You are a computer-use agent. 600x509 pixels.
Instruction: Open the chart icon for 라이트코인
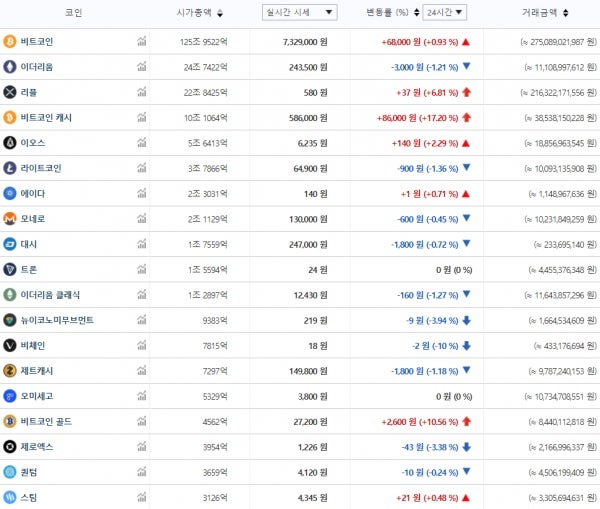142,167
